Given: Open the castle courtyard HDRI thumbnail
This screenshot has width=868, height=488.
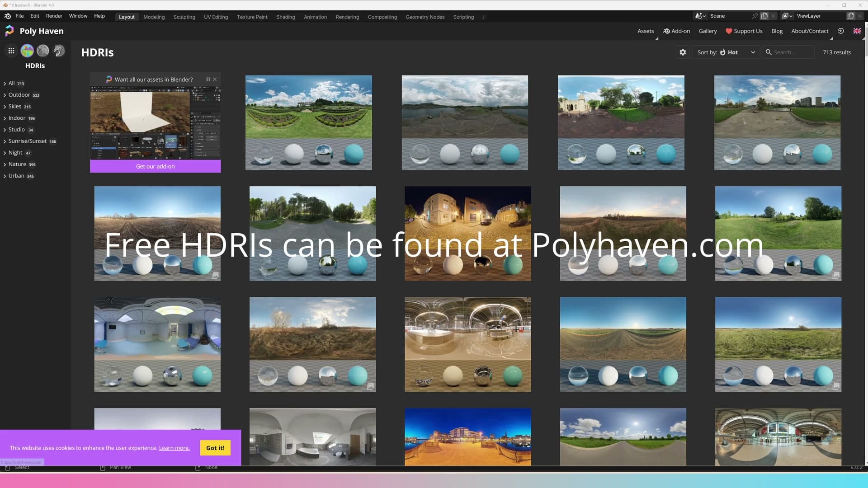Looking at the screenshot, I should (x=621, y=122).
